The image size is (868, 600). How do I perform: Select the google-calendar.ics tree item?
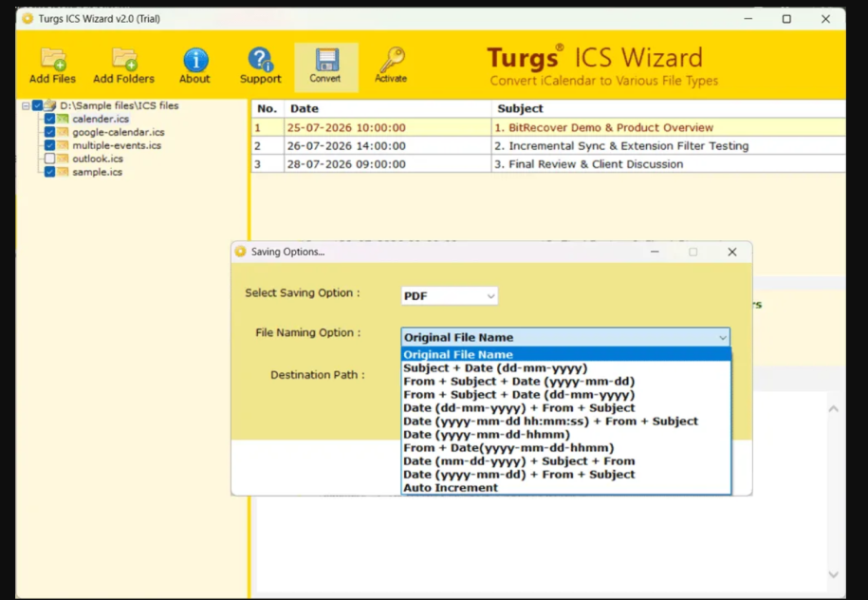click(x=119, y=132)
